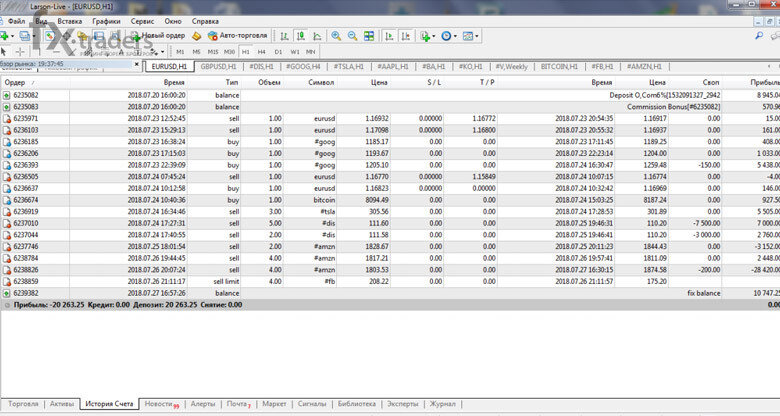The image size is (780, 416).
Task: Click the bitcoin symbol cell
Action: coord(324,200)
